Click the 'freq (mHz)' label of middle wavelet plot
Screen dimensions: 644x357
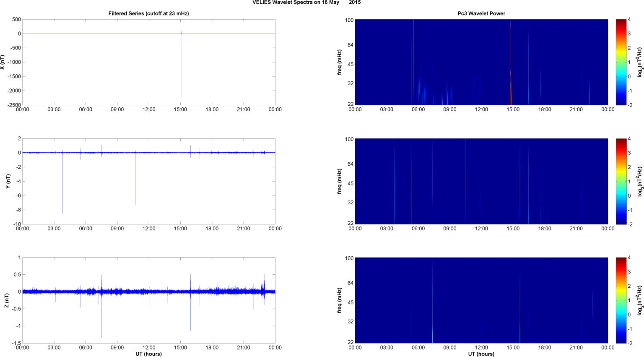(339, 181)
